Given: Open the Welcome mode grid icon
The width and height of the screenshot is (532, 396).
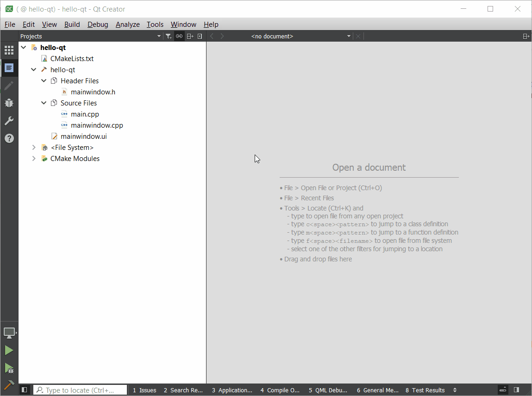Looking at the screenshot, I should (x=9, y=50).
